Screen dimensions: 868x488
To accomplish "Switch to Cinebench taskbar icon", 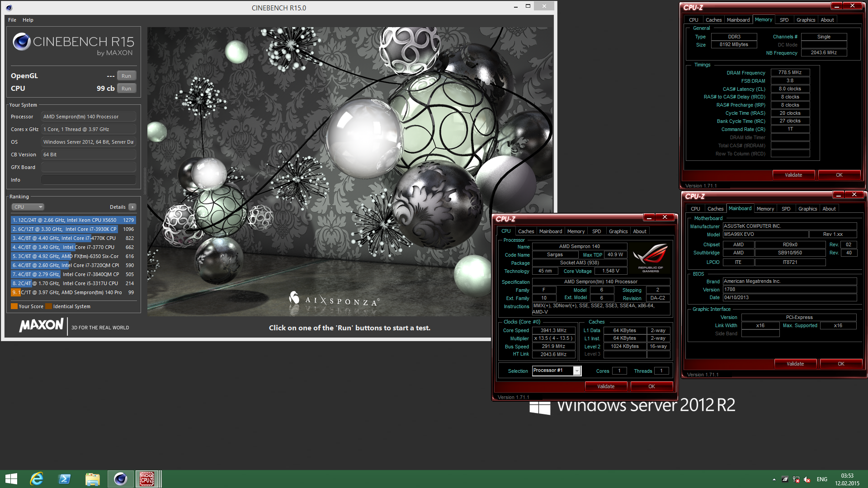I will [120, 479].
